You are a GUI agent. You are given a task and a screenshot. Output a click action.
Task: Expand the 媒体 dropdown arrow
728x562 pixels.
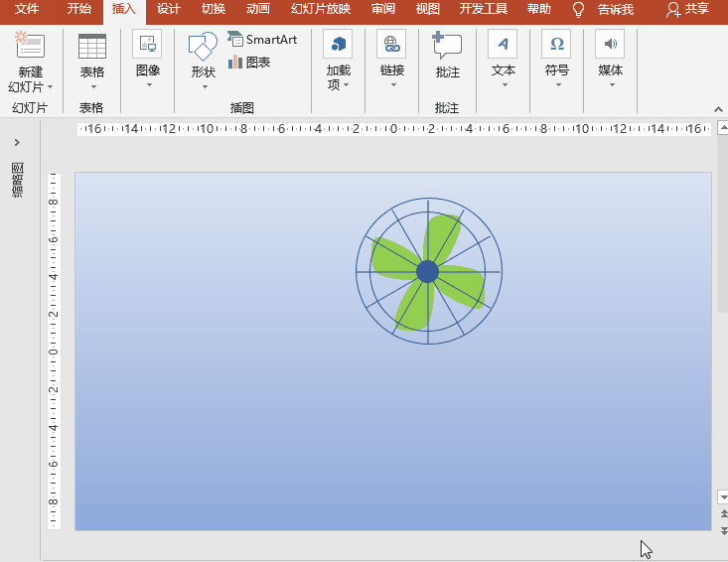click(612, 85)
